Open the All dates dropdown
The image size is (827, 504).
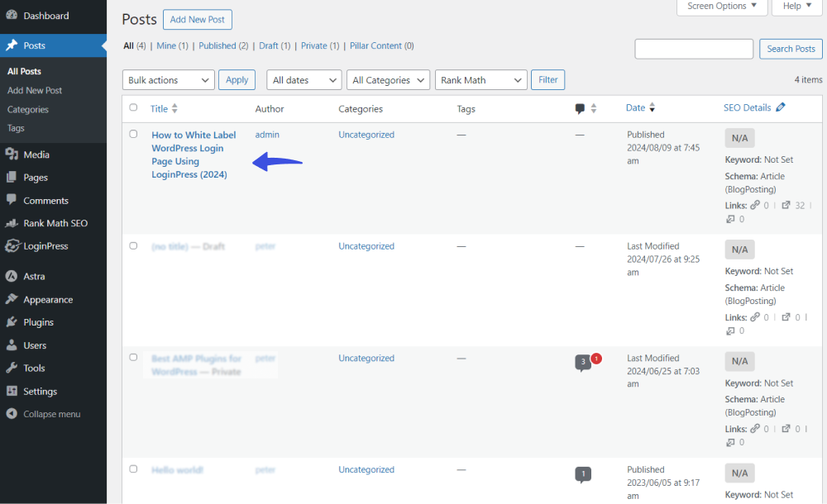pyautogui.click(x=304, y=80)
